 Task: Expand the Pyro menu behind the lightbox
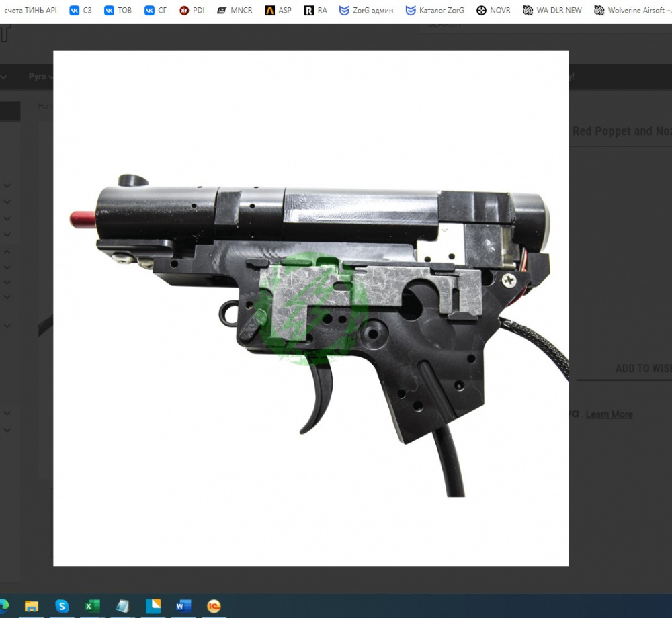click(40, 76)
